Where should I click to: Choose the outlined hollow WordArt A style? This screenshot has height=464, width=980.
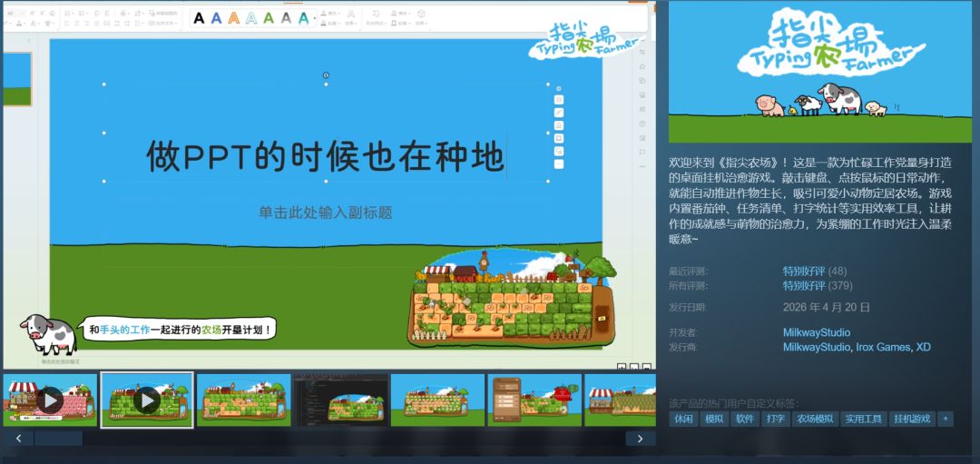pos(251,18)
